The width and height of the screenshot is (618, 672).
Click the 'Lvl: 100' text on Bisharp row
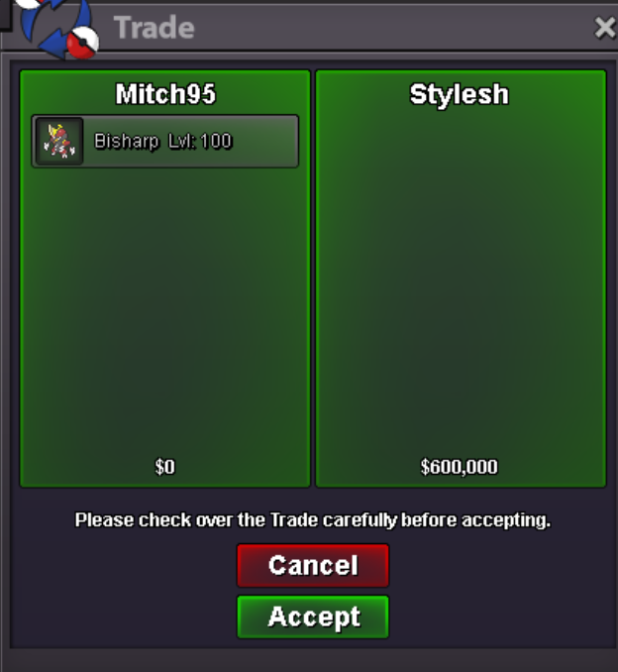click(x=200, y=141)
